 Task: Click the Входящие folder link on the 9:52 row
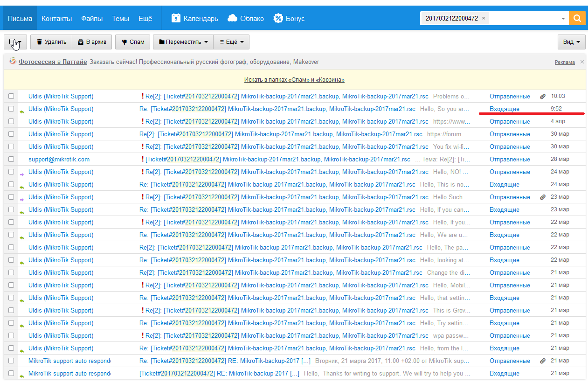504,109
